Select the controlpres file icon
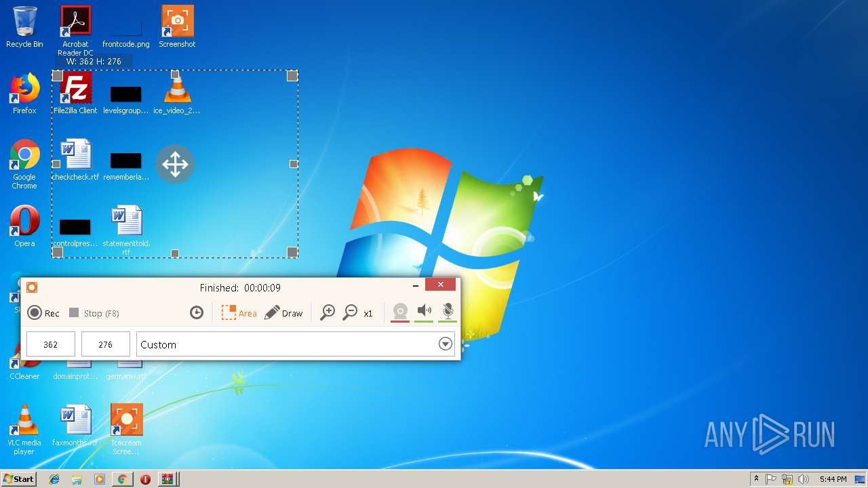The image size is (868, 488). click(75, 232)
